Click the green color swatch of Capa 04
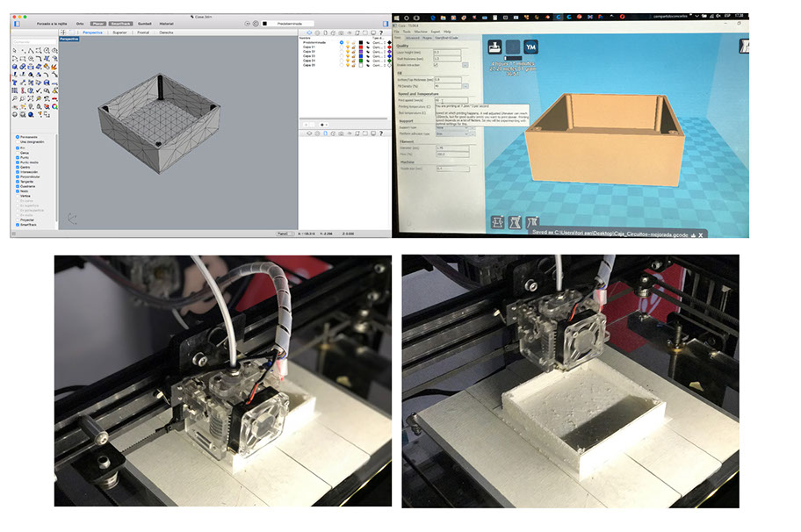 [361, 61]
